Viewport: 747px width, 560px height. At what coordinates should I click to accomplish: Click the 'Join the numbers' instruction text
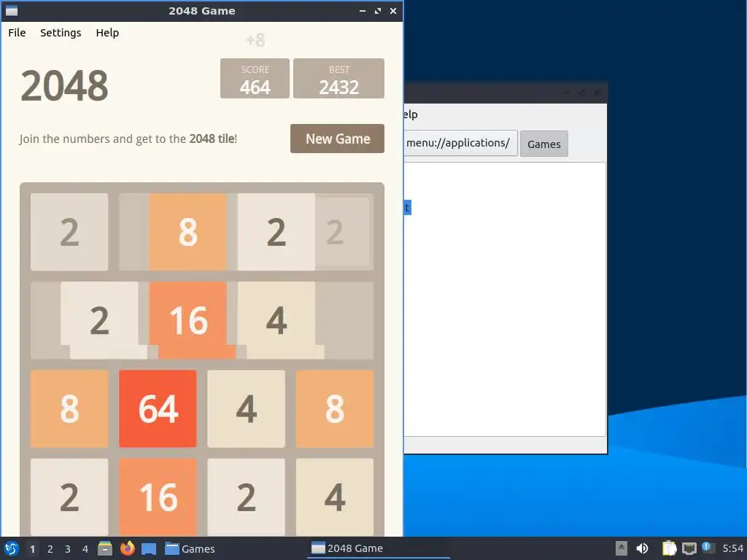tap(128, 139)
